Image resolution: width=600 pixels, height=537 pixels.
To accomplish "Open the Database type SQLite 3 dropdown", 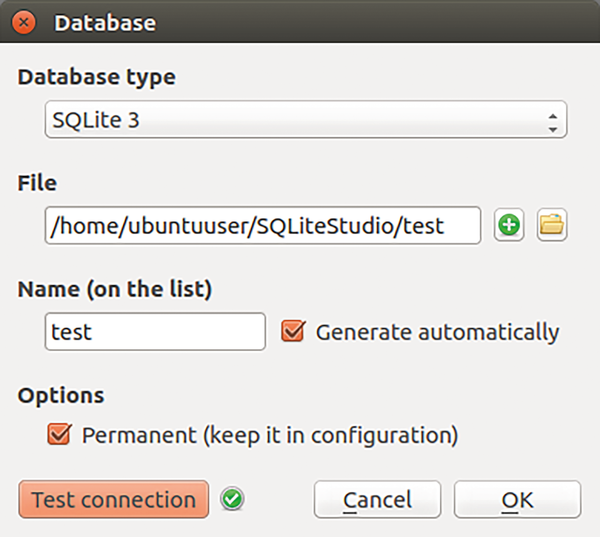I will [x=306, y=119].
